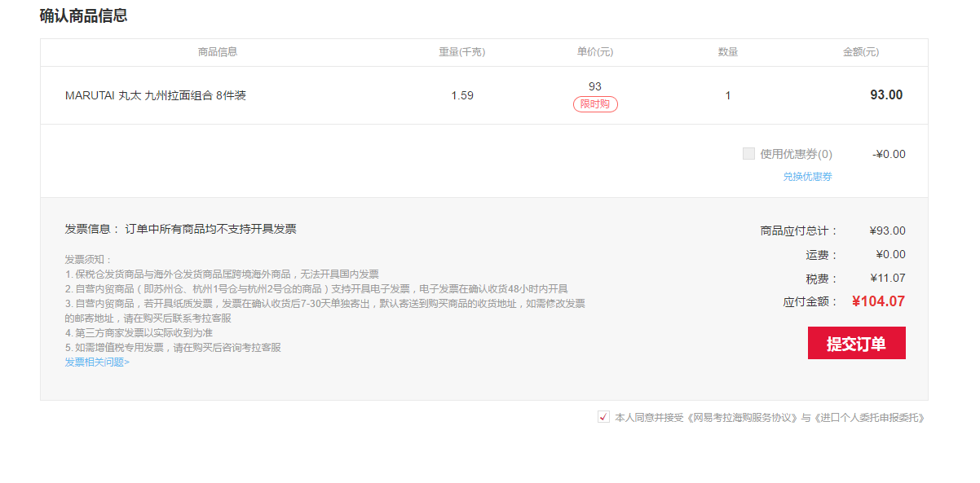This screenshot has height=483, width=980.
Task: Click the 税费 value ¥11.07
Action: point(888,278)
